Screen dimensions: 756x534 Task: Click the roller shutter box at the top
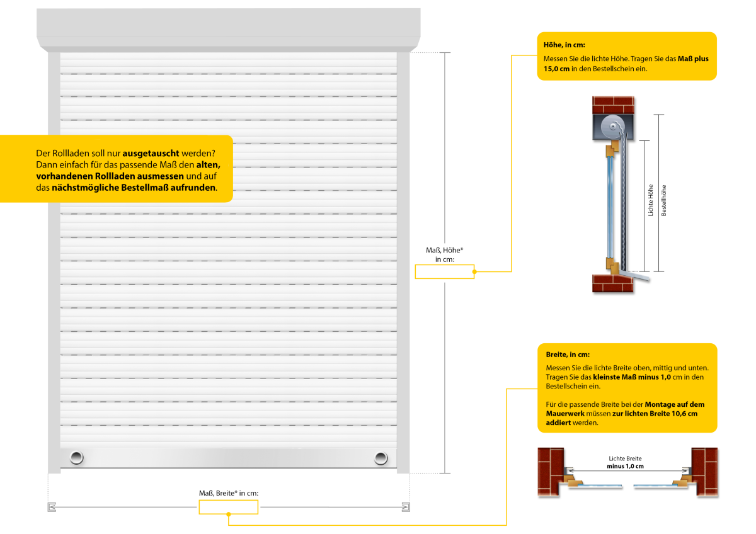click(x=229, y=31)
